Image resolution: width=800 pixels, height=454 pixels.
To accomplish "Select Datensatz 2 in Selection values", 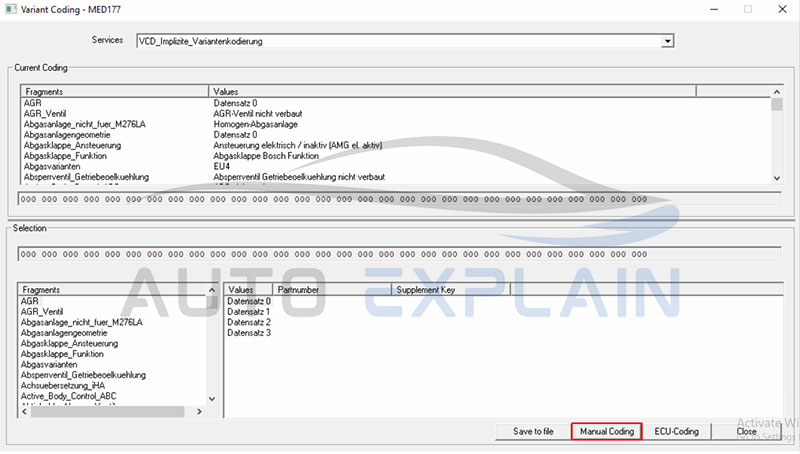I will click(x=249, y=322).
